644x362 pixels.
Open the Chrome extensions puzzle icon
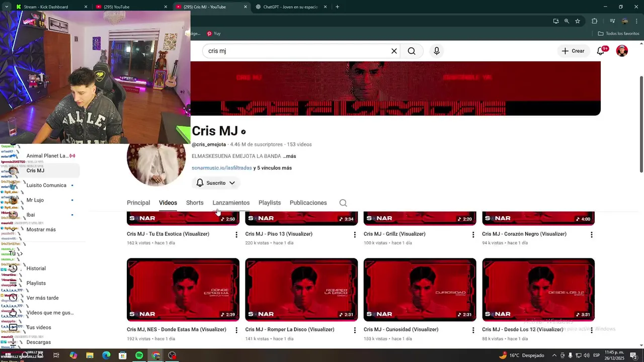(595, 21)
